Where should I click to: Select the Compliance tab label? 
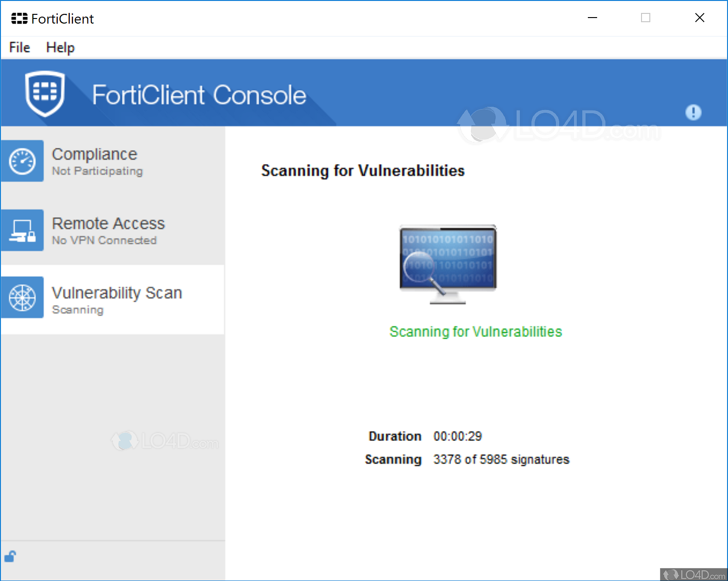pos(94,154)
